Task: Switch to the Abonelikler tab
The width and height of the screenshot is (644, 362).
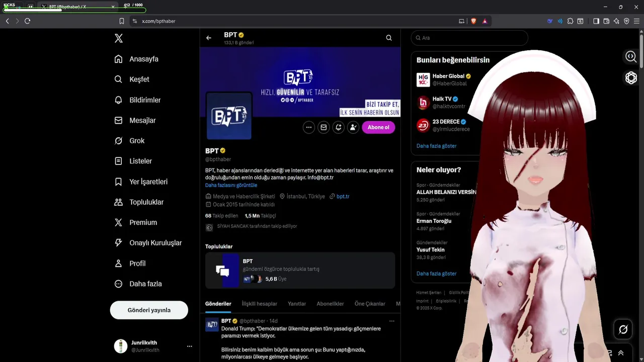Action: pyautogui.click(x=330, y=304)
